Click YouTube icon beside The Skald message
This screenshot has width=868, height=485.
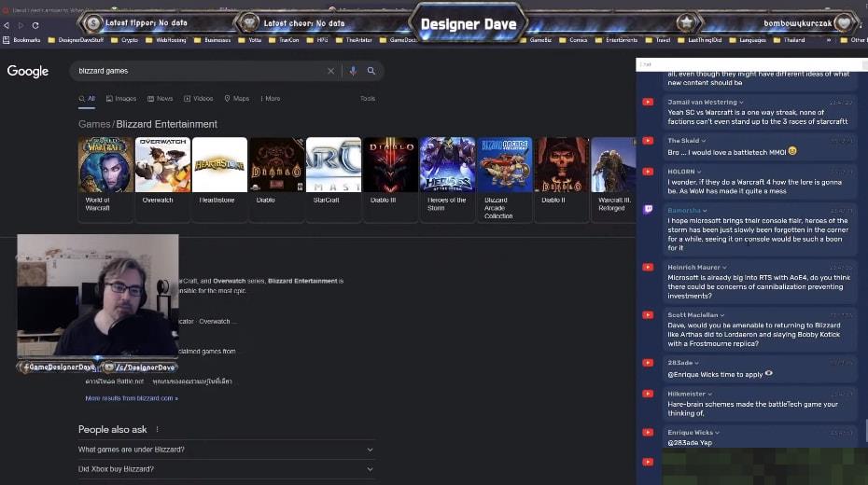(x=648, y=141)
